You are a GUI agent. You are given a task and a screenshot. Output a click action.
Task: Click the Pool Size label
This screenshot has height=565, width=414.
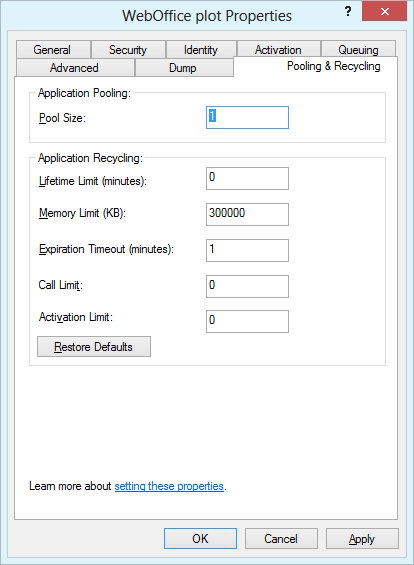tap(62, 118)
